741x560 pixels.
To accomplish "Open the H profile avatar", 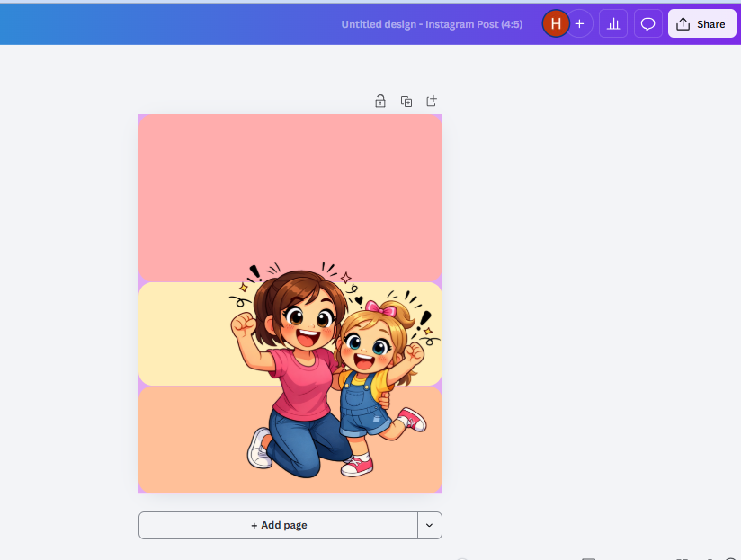I will 556,24.
